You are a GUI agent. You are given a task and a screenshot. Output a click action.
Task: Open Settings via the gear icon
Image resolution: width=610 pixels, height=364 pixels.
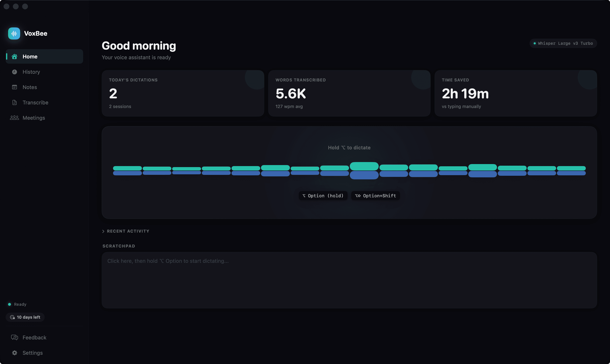15,353
